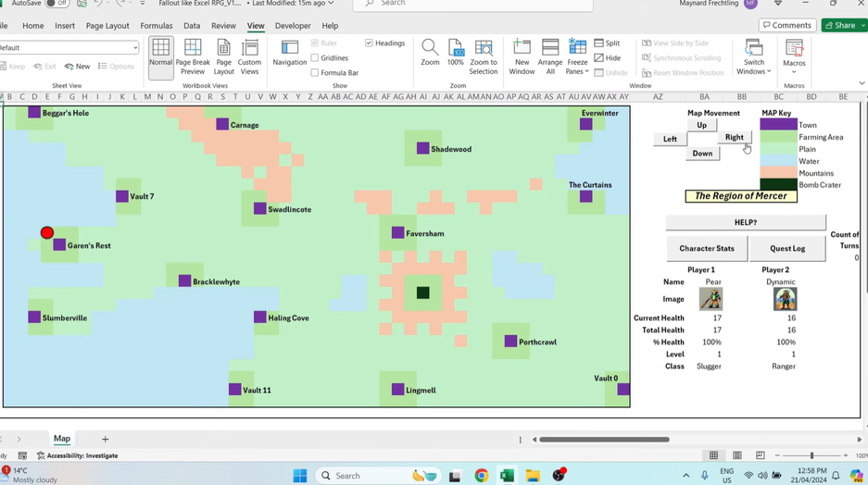
Task: Open a New Window
Action: [522, 57]
